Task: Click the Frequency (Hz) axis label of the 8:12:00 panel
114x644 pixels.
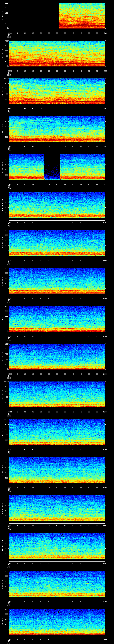Action: [3, 318]
